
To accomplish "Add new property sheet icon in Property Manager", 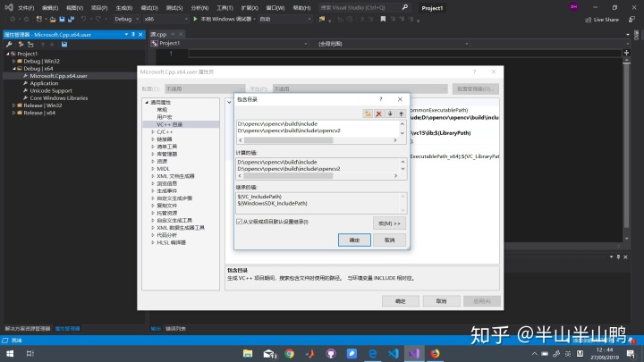I will 21,45.
